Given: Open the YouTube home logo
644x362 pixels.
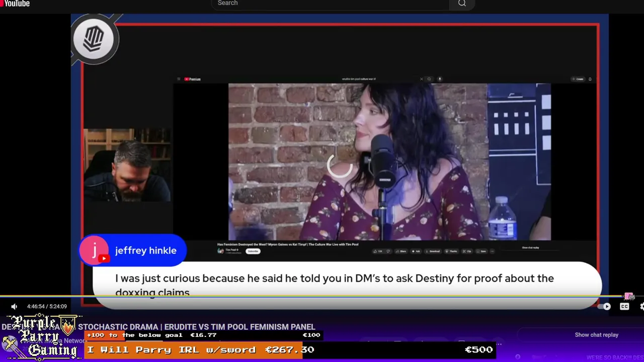Looking at the screenshot, I should [15, 4].
